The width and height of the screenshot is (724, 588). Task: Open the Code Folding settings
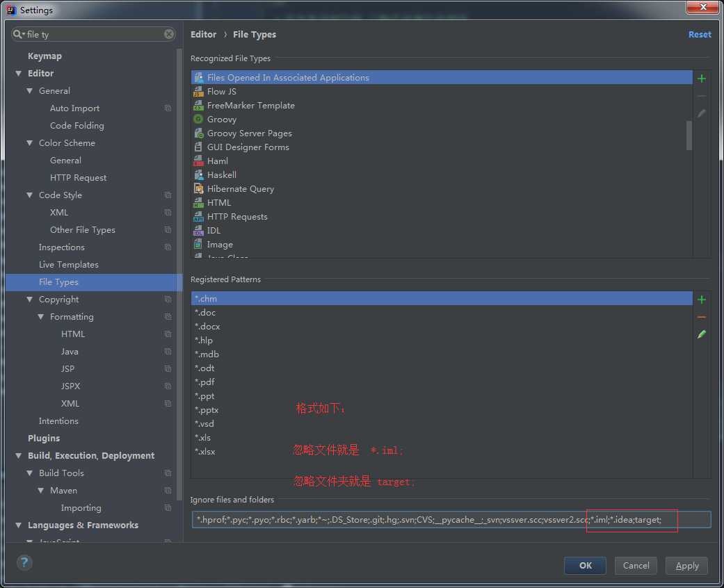pyautogui.click(x=77, y=126)
